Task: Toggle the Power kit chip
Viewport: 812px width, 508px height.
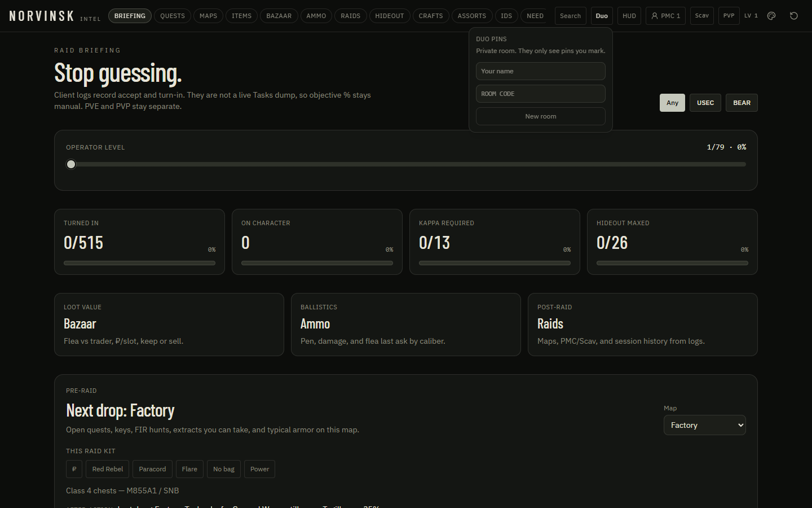Action: coord(259,469)
